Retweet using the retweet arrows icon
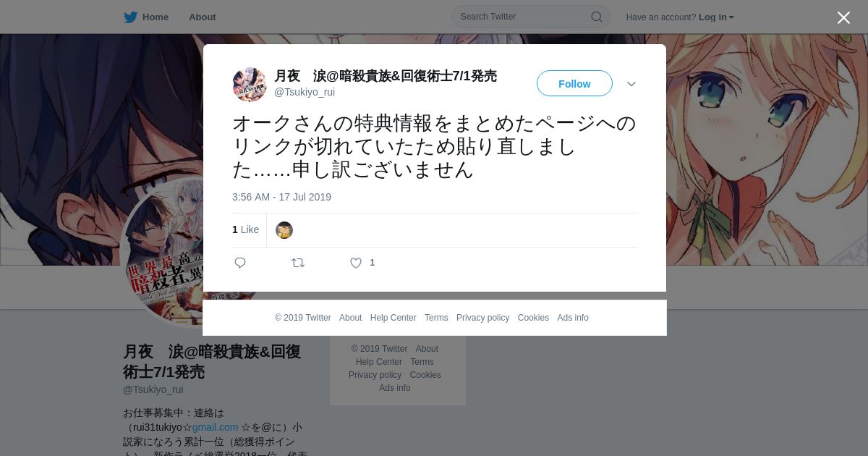The height and width of the screenshot is (456, 868). [298, 263]
